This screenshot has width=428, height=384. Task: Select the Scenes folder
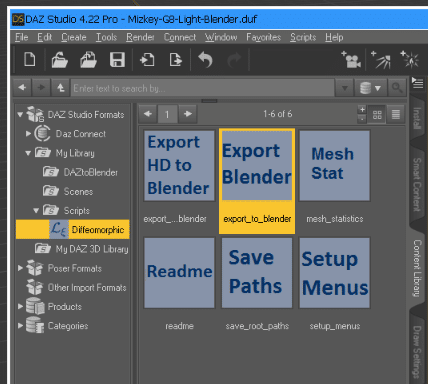68,191
